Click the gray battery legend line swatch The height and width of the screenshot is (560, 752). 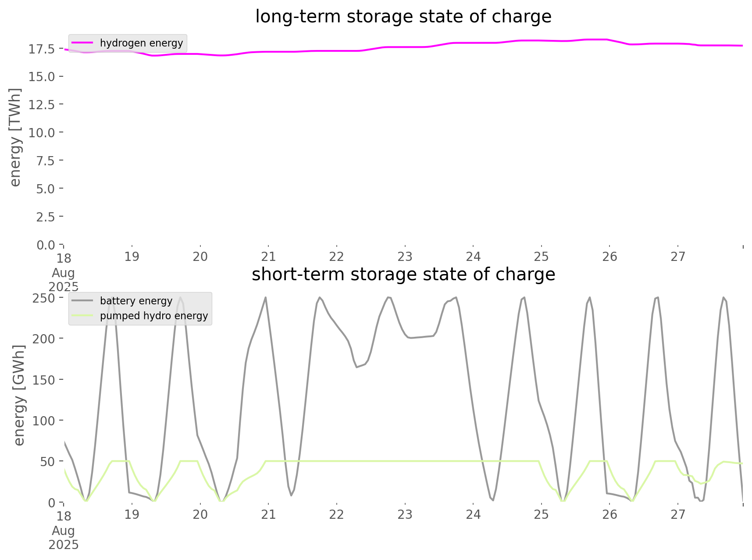click(82, 300)
